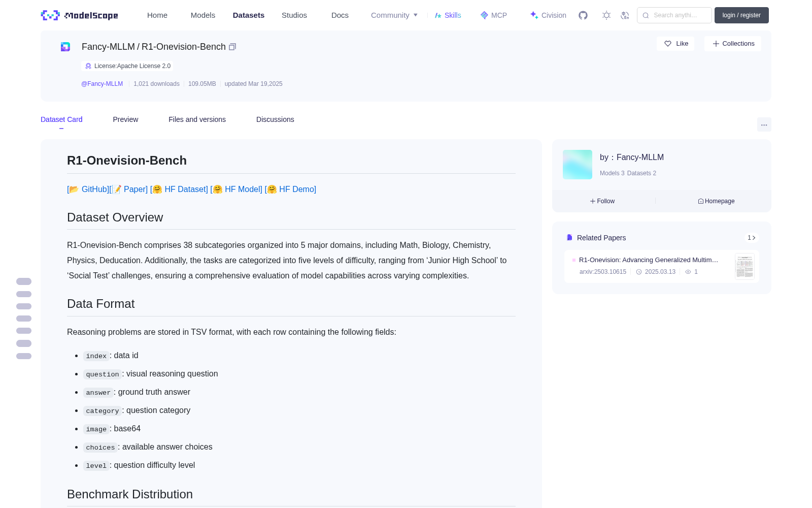The image size is (812, 508).
Task: Open the three-dot more options button
Action: [x=764, y=124]
